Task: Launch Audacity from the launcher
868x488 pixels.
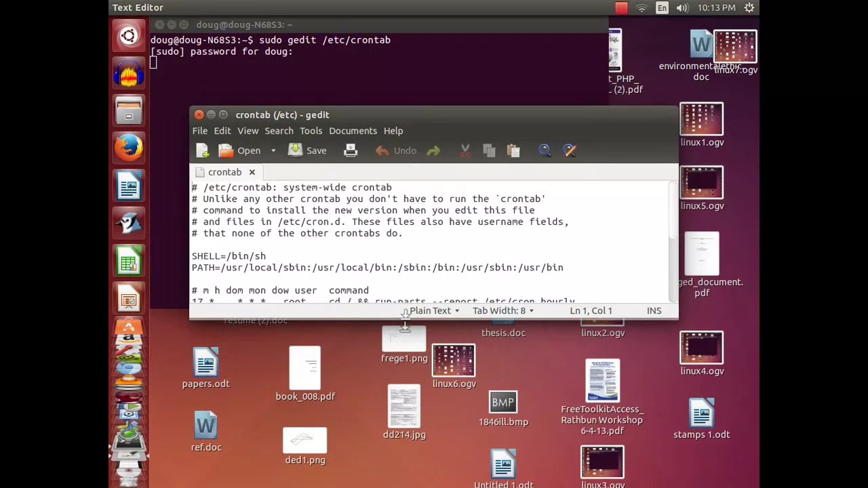Action: coord(129,73)
